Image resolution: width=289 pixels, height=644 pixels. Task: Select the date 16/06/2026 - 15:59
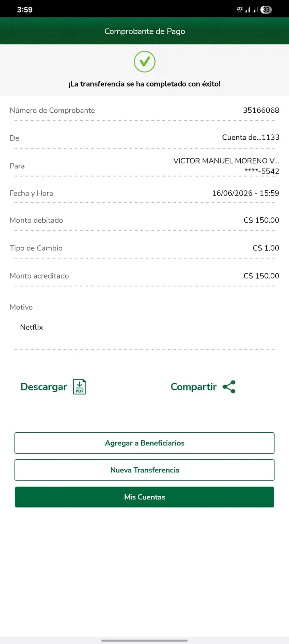pos(245,193)
